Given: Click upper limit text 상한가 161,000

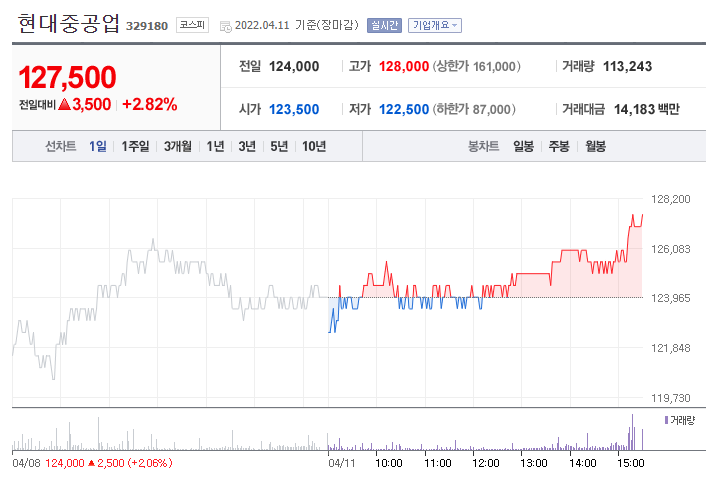Looking at the screenshot, I should point(476,67).
